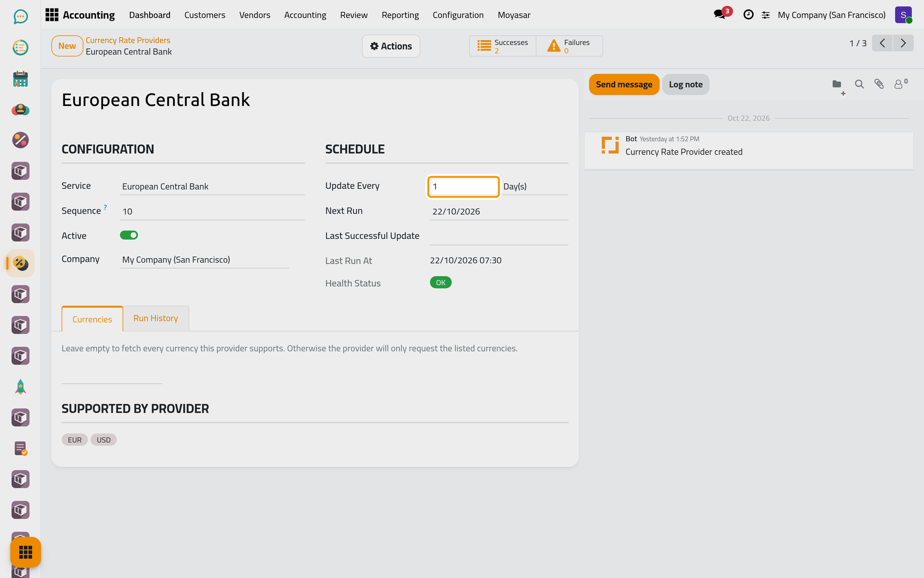Viewport: 924px width, 578px height.
Task: Open the Currency Rate Providers breadcrumb link
Action: pos(128,40)
